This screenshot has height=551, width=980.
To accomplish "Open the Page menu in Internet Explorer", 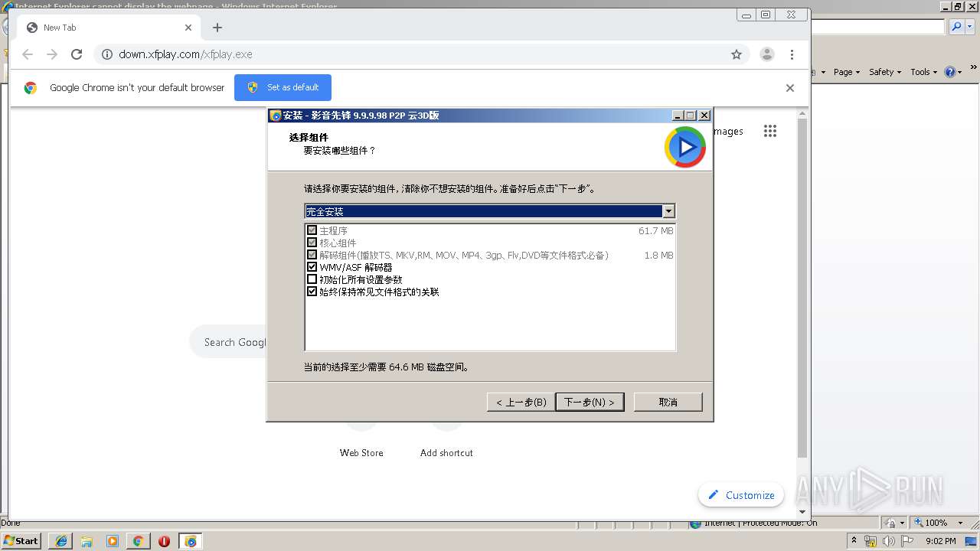I will pyautogui.click(x=847, y=72).
